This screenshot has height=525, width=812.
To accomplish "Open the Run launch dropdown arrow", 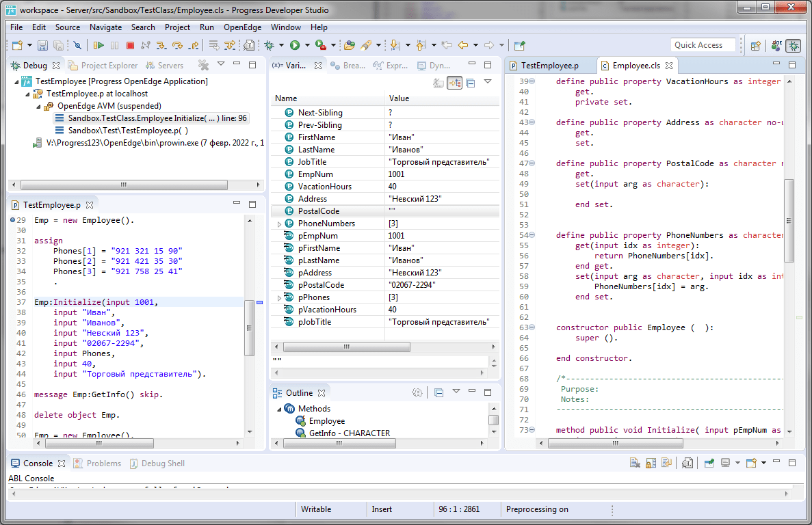I will [307, 46].
